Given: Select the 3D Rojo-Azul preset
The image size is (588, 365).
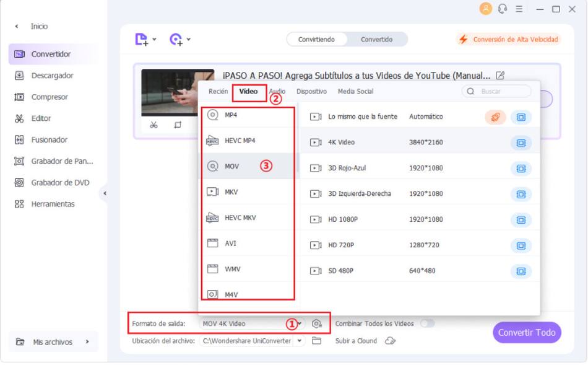Looking at the screenshot, I should (420, 168).
